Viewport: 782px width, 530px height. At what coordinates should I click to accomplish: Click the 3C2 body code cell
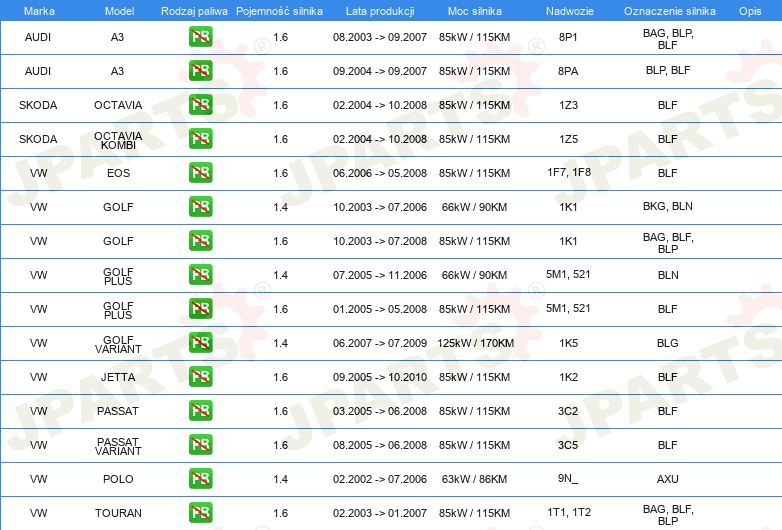click(568, 411)
